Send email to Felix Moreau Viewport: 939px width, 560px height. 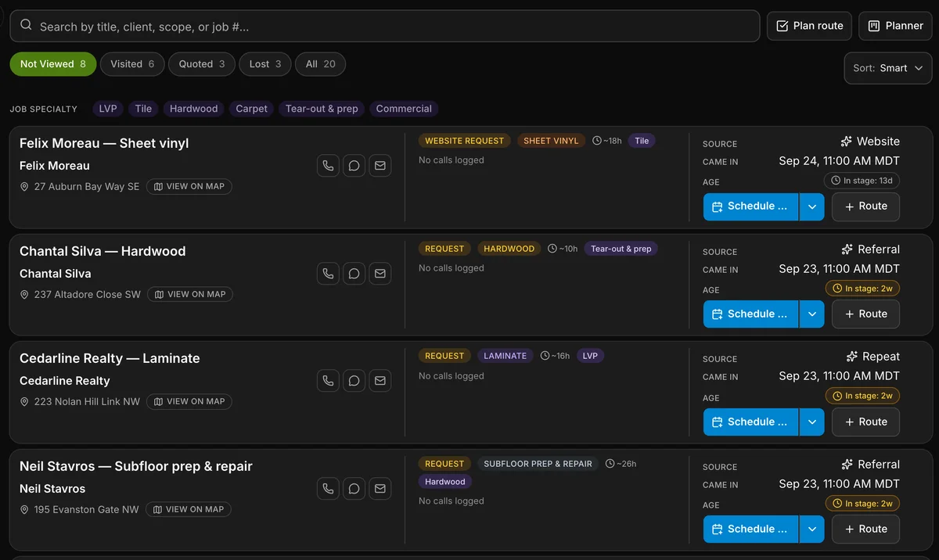[380, 166]
